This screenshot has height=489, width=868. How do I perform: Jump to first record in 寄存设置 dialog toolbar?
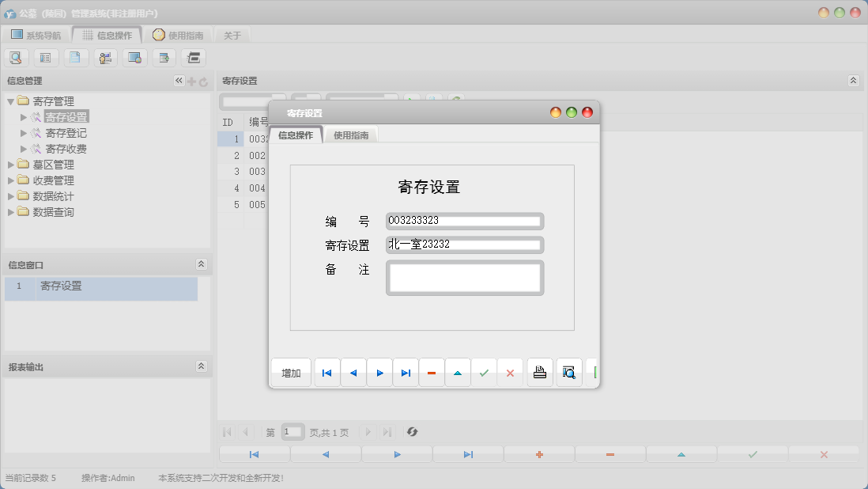pyautogui.click(x=327, y=373)
